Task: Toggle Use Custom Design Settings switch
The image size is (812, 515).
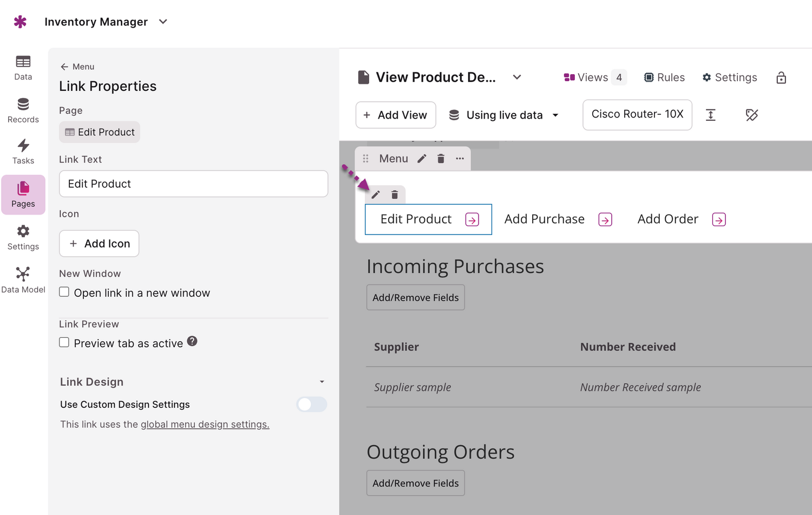Action: pos(312,405)
